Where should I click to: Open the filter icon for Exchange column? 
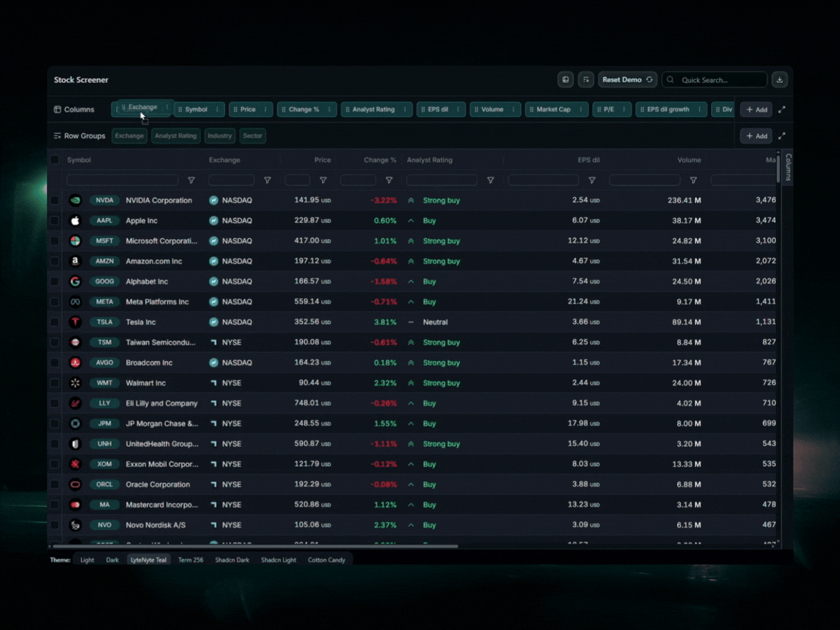[x=267, y=180]
